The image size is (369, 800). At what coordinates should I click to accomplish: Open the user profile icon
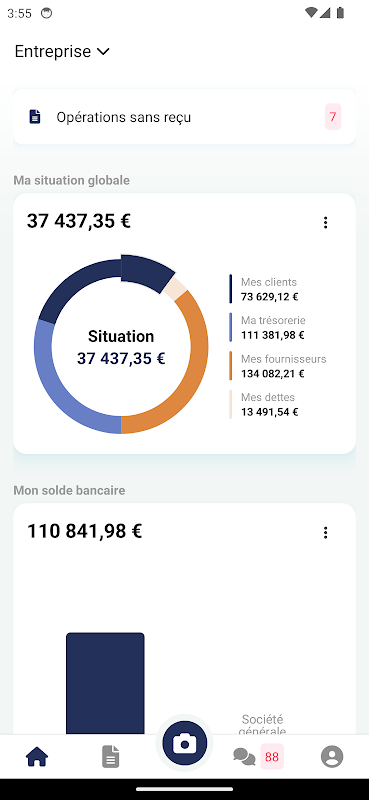pos(332,756)
